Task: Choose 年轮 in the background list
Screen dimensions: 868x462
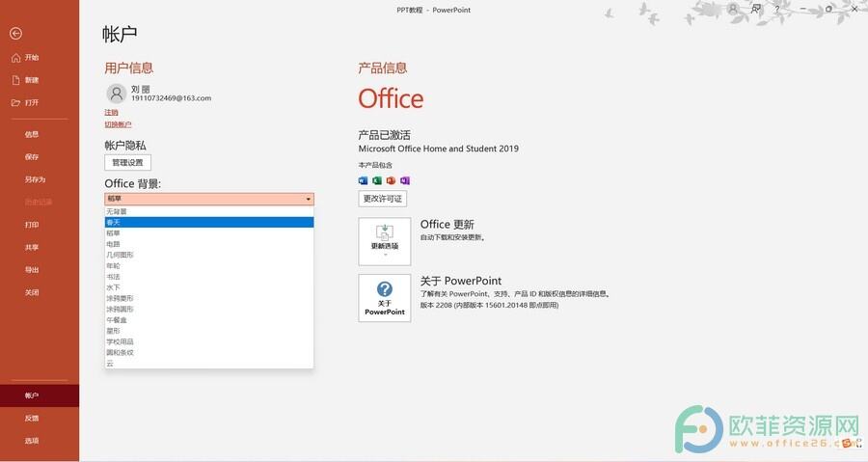Action: coord(209,265)
